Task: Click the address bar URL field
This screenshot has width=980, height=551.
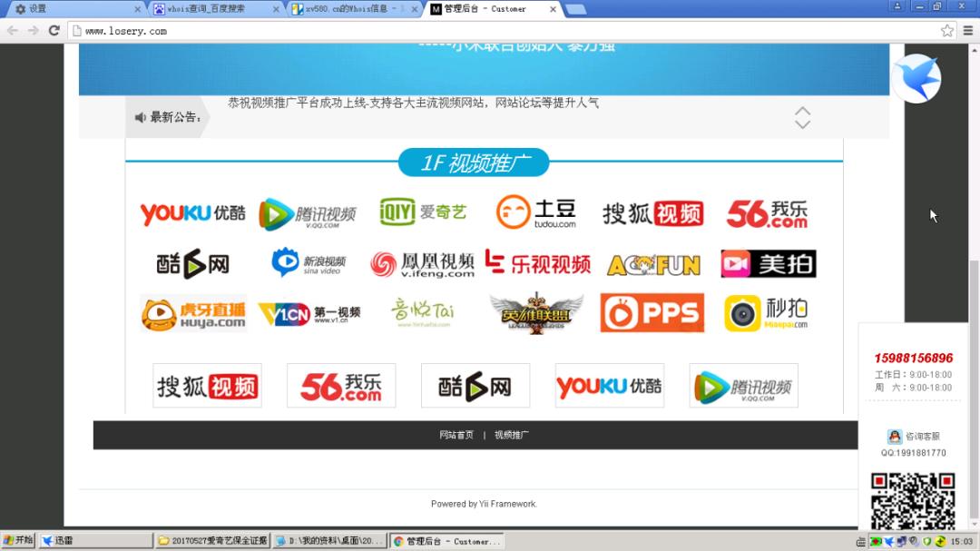Action: point(499,31)
